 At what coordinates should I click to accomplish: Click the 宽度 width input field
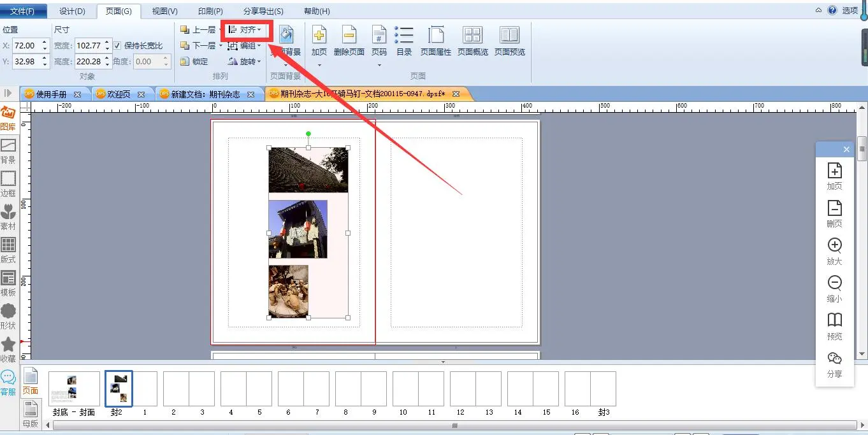pos(89,46)
